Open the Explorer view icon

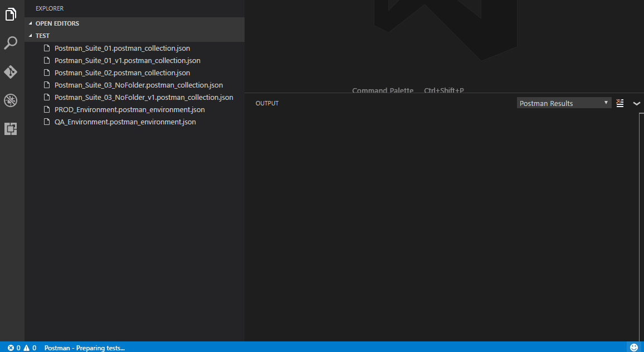click(11, 15)
